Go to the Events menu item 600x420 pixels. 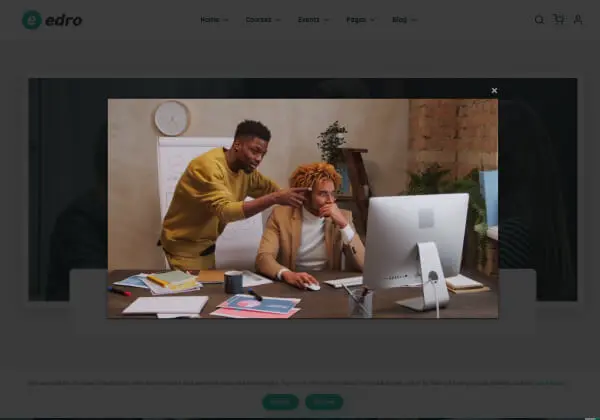308,20
